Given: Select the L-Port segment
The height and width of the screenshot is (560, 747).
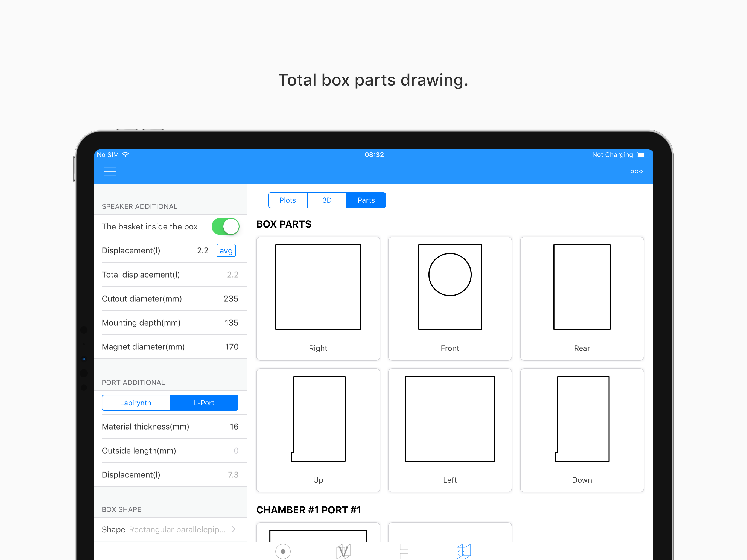Looking at the screenshot, I should pyautogui.click(x=204, y=402).
